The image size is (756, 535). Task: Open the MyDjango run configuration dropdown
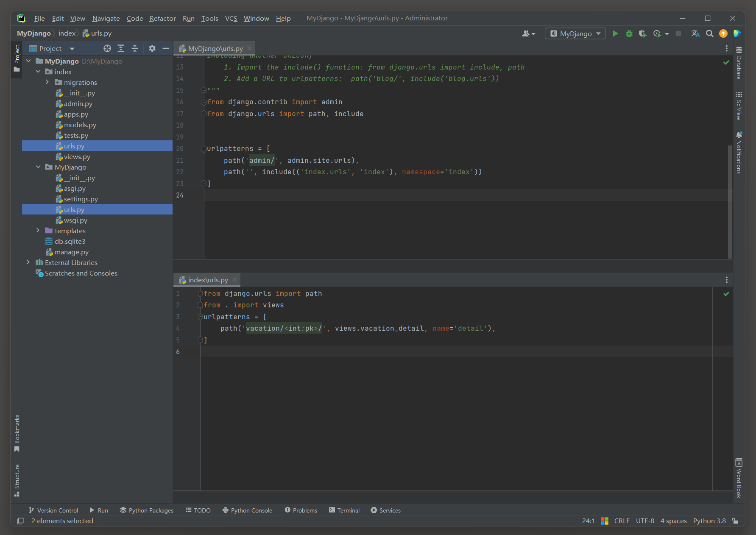(x=575, y=33)
